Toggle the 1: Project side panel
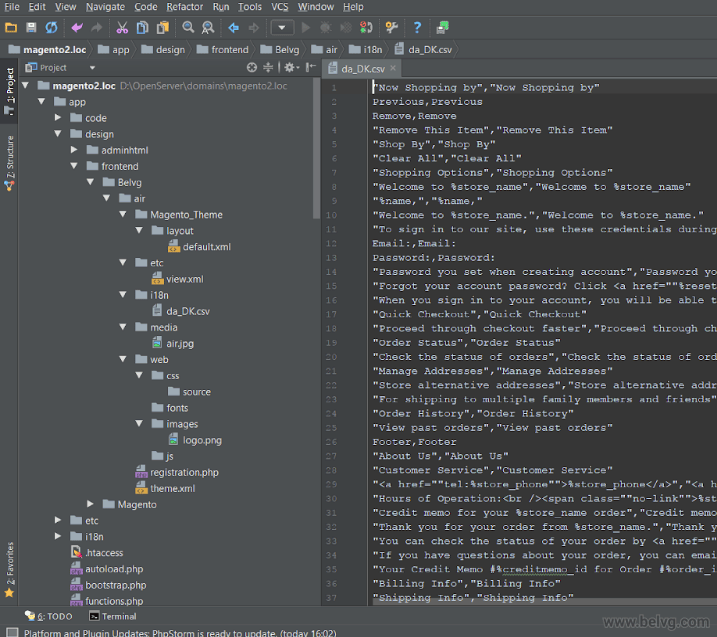 tap(9, 91)
